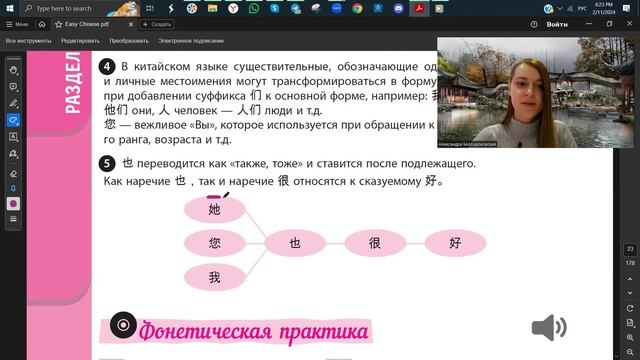Click current page number field 23

(630, 249)
